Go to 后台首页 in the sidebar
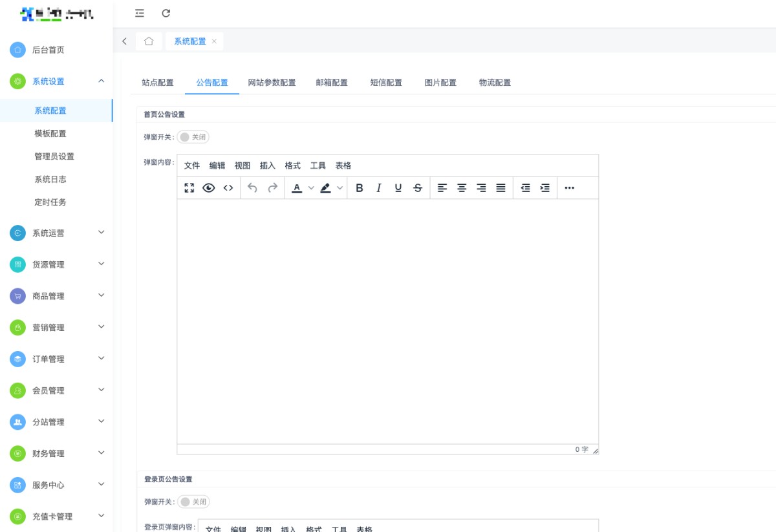Image resolution: width=776 pixels, height=532 pixels. (x=48, y=50)
